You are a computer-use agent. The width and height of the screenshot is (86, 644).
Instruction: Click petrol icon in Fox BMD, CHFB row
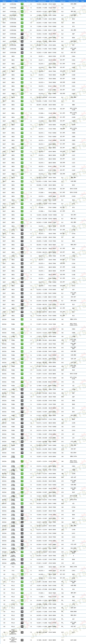point(22,567)
